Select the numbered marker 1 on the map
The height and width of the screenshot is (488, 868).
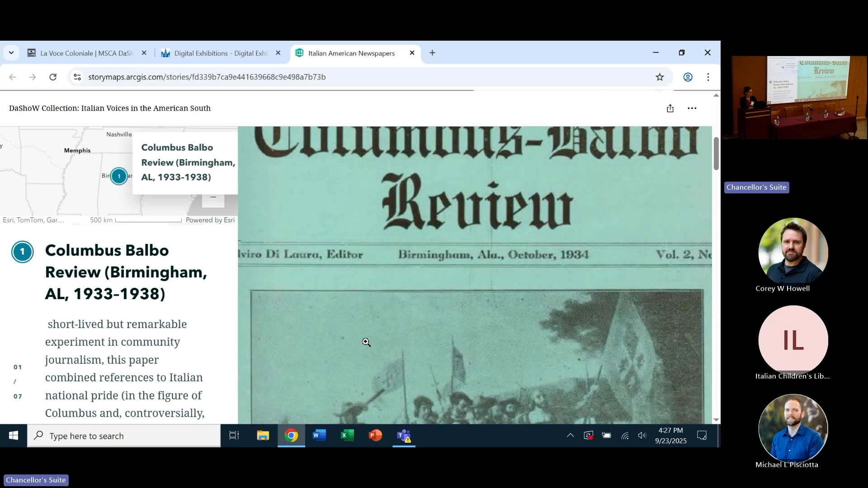pos(119,176)
